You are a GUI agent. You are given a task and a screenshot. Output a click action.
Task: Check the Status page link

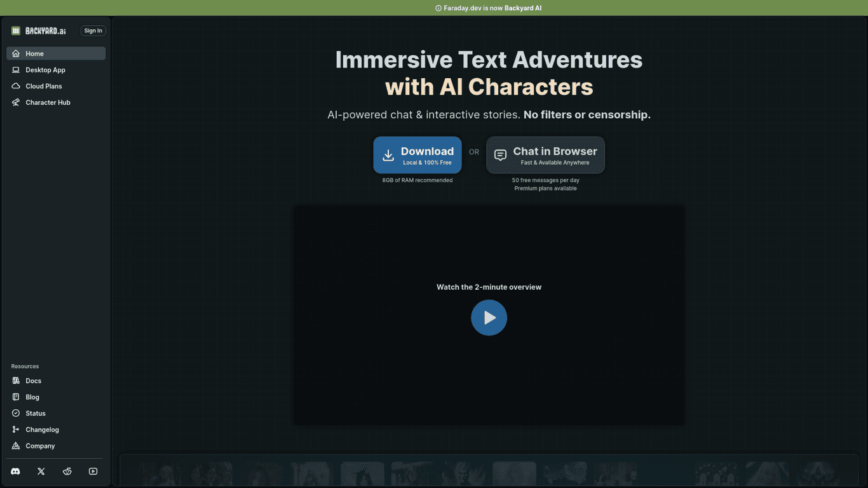[x=36, y=413]
